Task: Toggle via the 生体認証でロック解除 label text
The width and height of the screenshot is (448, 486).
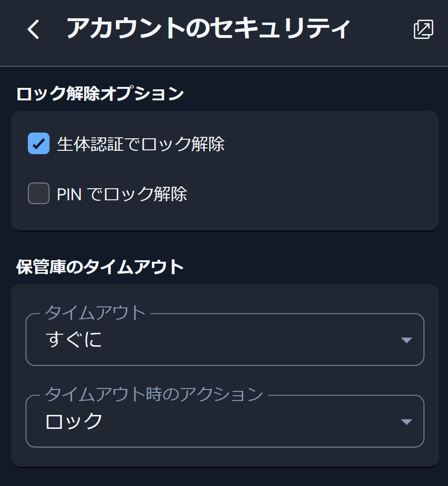Action: [141, 144]
